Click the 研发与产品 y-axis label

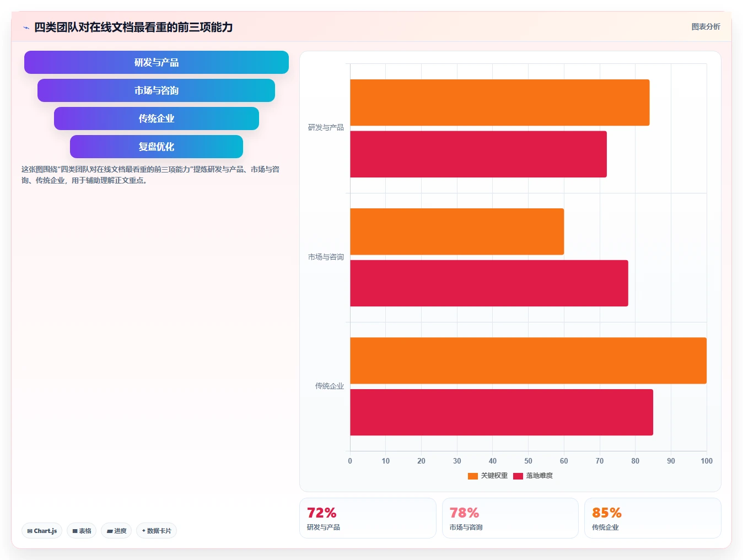[326, 127]
